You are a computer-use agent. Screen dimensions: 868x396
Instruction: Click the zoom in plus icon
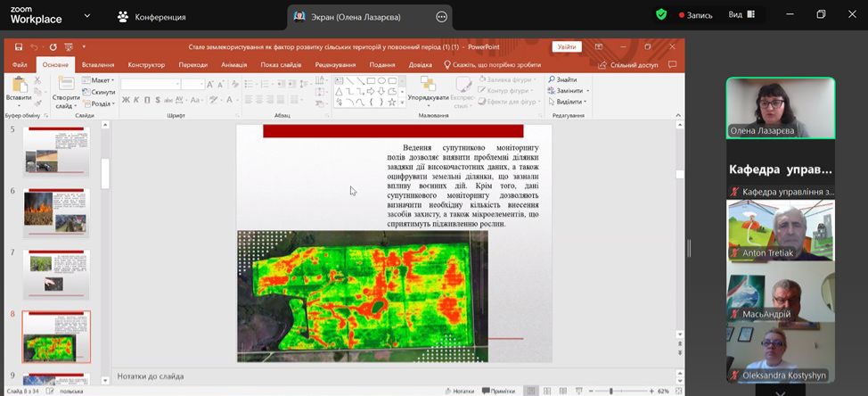651,391
